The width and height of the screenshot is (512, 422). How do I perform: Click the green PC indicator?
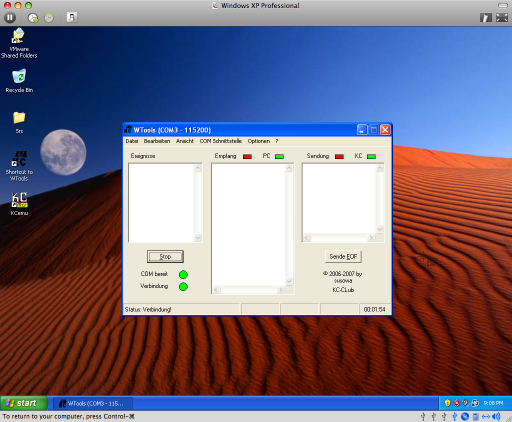click(279, 156)
